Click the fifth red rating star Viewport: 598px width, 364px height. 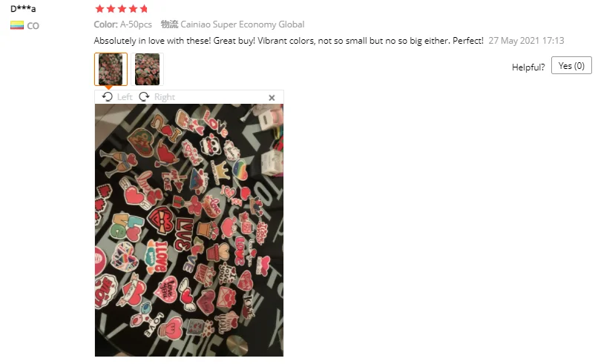click(144, 9)
